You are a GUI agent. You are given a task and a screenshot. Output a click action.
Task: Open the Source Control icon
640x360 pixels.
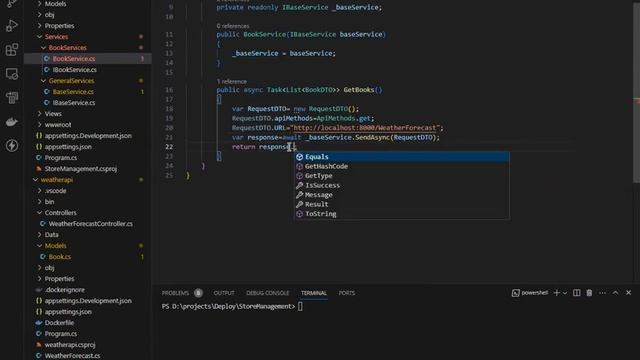point(12,3)
